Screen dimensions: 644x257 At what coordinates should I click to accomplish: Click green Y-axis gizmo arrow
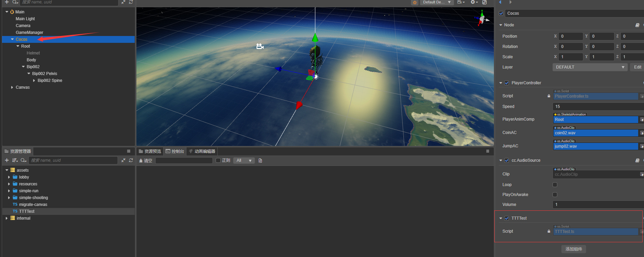[315, 37]
